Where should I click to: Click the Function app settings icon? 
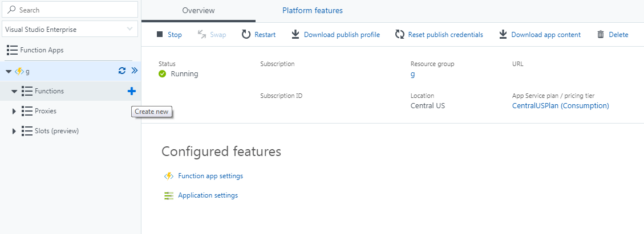169,176
